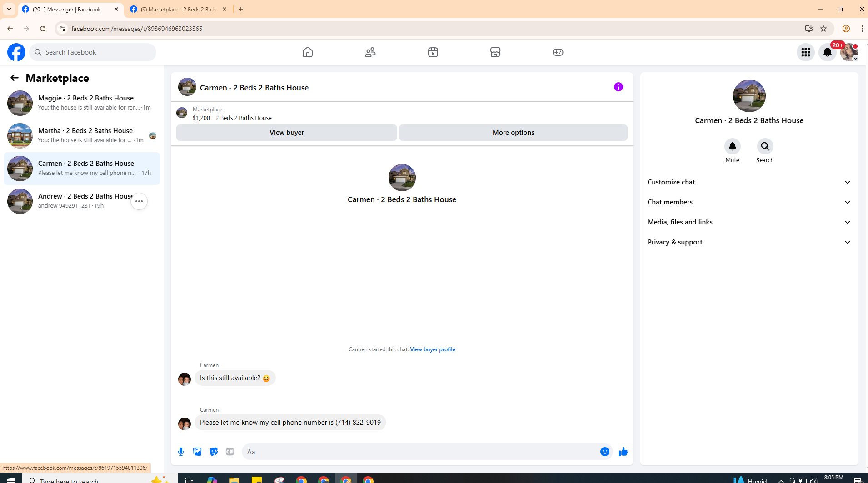The image size is (868, 483).
Task: Open conversation information purple icon
Action: click(619, 87)
